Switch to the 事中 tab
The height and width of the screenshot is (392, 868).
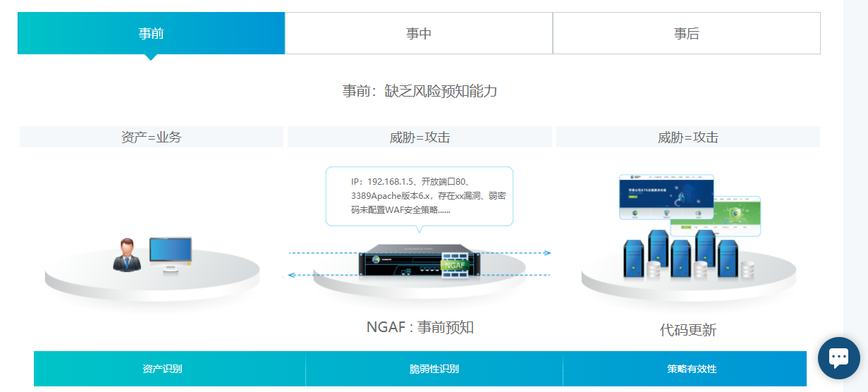tap(419, 33)
